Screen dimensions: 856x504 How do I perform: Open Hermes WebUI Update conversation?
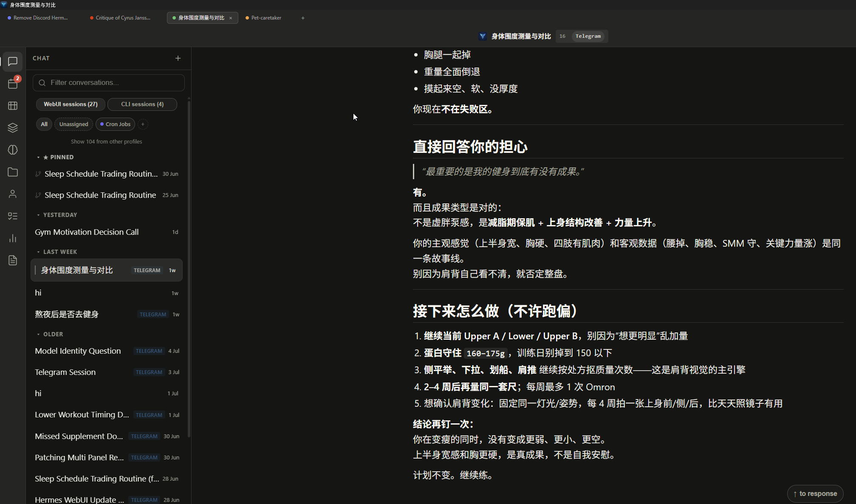(107, 499)
